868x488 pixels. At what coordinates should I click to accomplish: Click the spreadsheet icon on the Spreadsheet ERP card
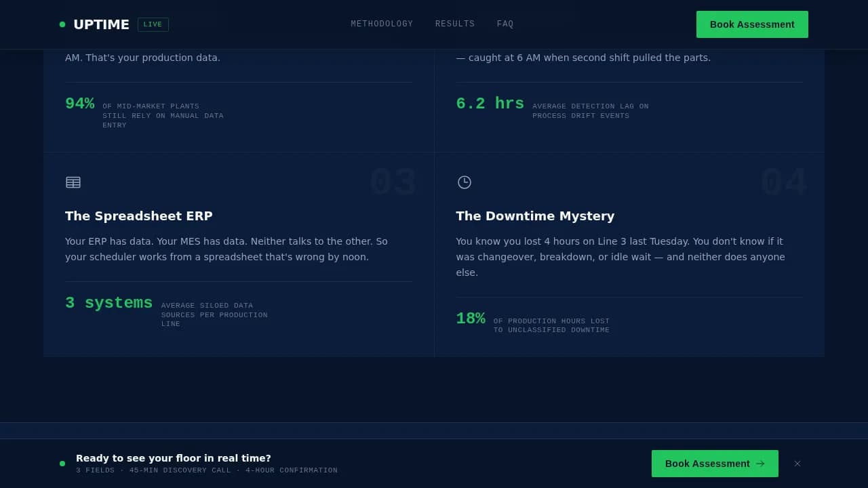73,182
